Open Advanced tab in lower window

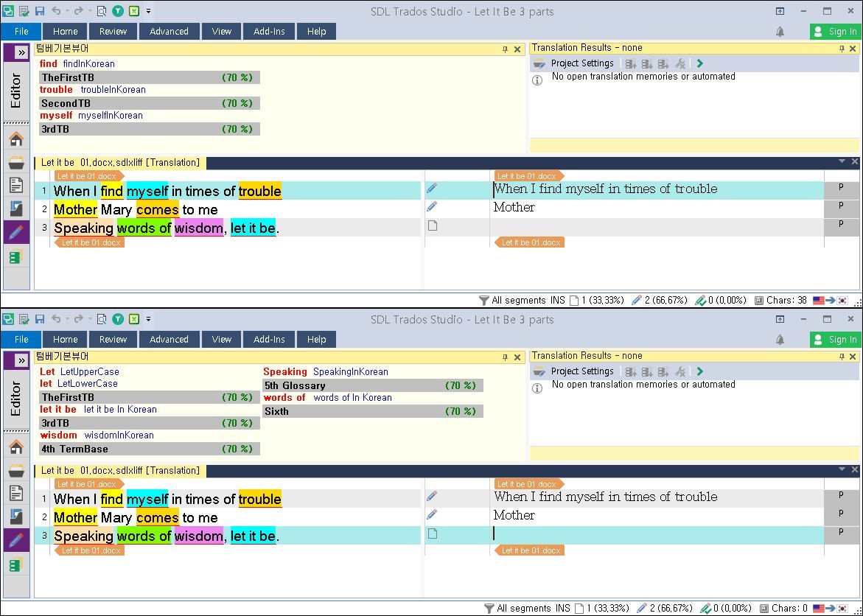[x=169, y=340]
